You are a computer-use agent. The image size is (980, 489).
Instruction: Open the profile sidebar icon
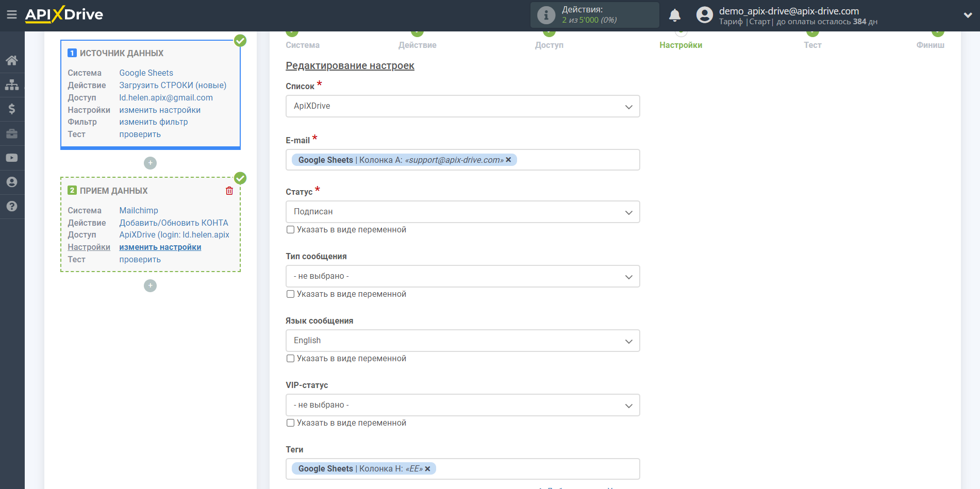(x=12, y=182)
